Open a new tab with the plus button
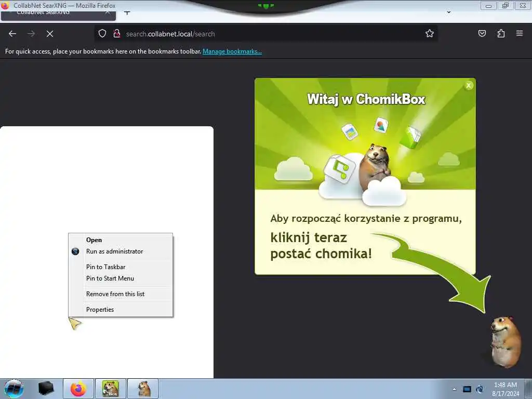The image size is (532, 399). [x=127, y=13]
